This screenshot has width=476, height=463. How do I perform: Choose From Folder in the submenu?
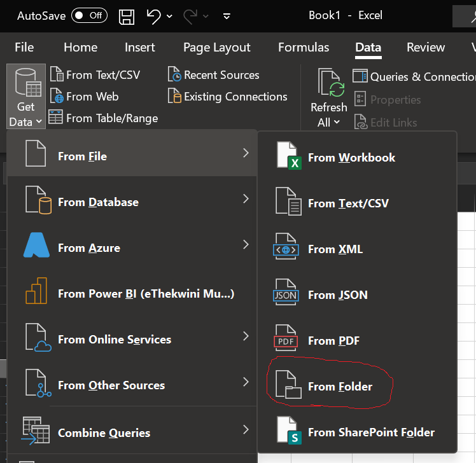click(340, 387)
